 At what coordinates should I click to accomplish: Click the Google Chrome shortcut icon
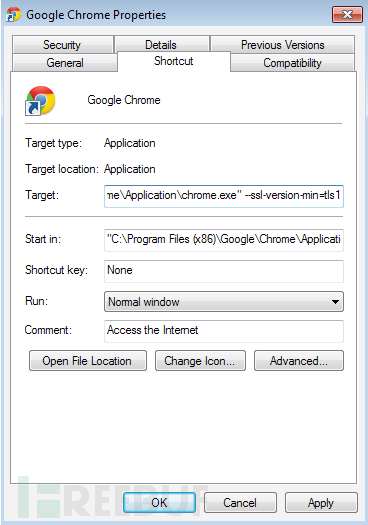[x=41, y=101]
